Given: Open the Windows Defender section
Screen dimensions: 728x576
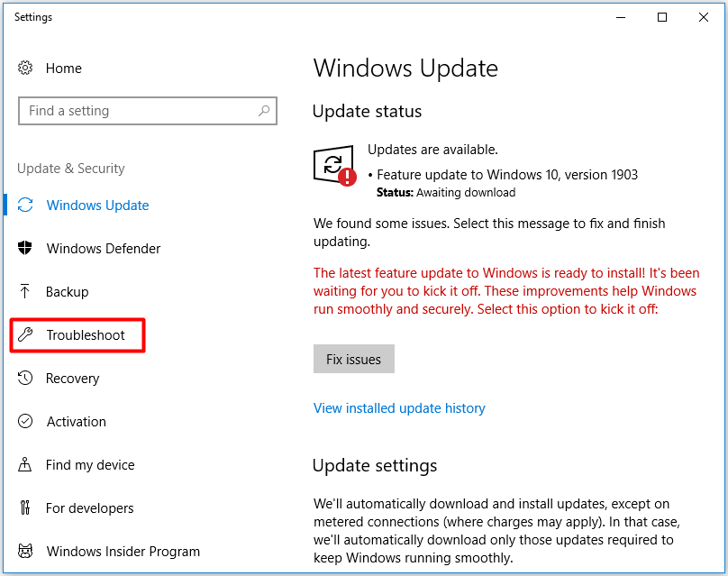Looking at the screenshot, I should 104,249.
